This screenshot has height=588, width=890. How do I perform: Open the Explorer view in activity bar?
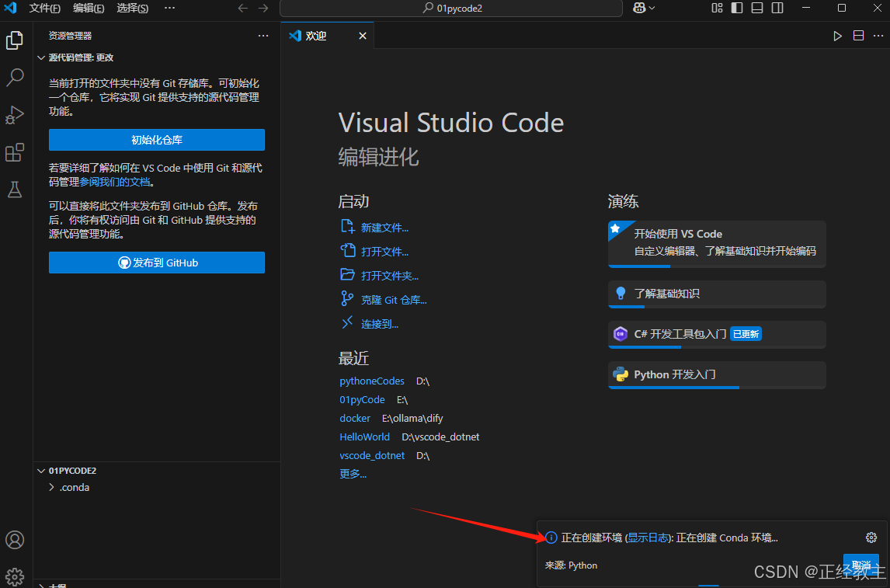pos(15,40)
